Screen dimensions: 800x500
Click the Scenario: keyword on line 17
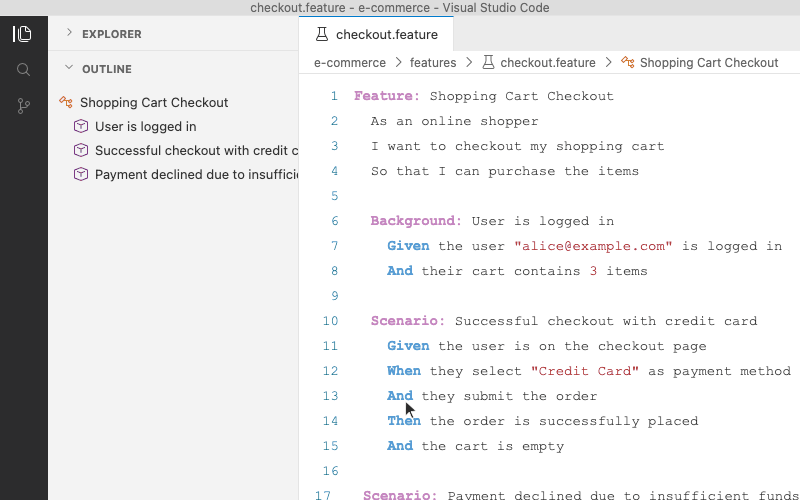pyautogui.click(x=399, y=495)
